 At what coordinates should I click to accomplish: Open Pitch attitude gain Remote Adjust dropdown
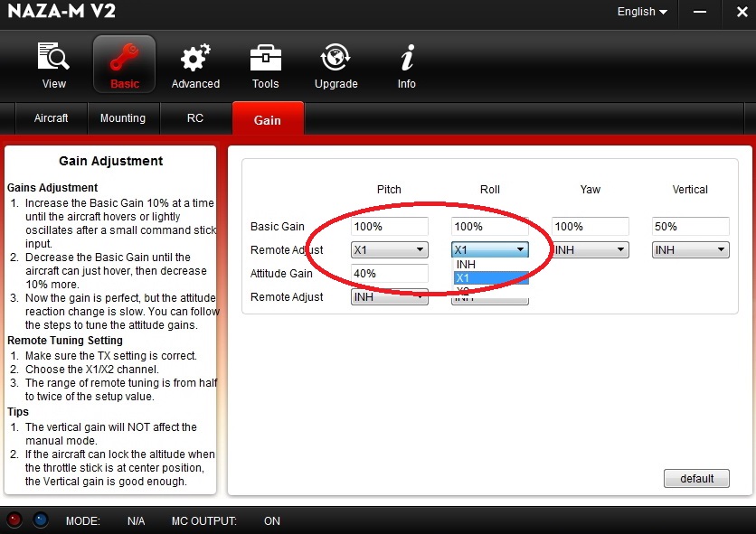point(389,297)
